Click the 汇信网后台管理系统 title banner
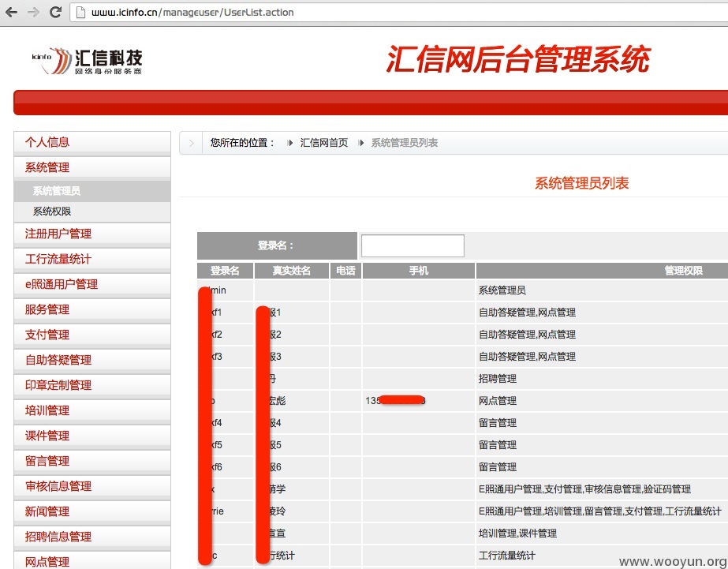The image size is (728, 569). pyautogui.click(x=518, y=59)
